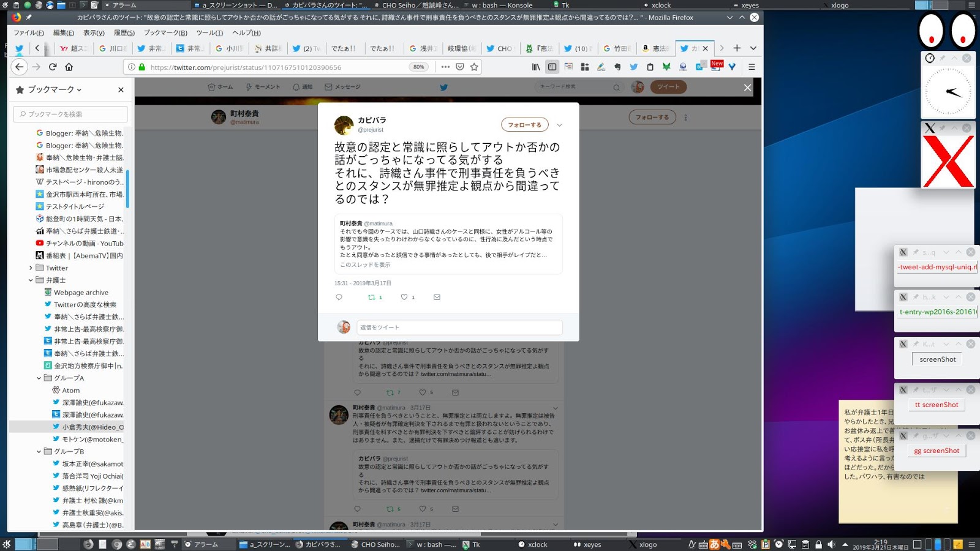Collapse the グループB folder
The height and width of the screenshot is (551, 980).
(x=39, y=451)
